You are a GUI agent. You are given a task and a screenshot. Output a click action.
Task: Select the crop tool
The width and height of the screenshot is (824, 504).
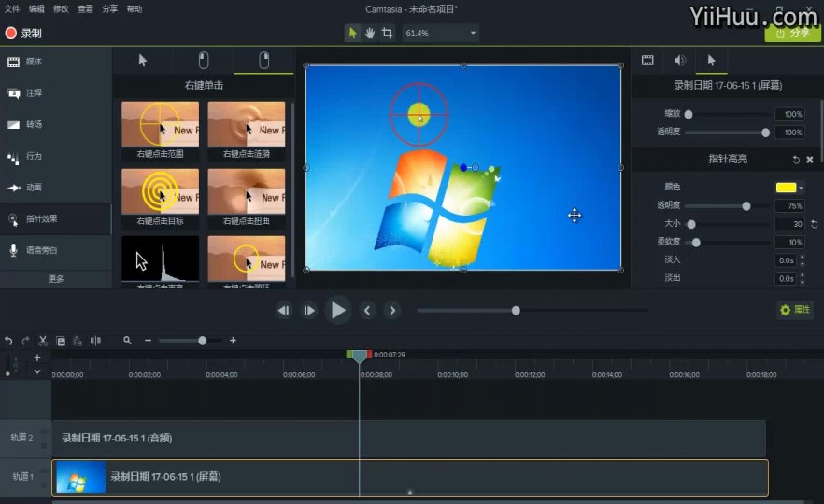click(388, 33)
